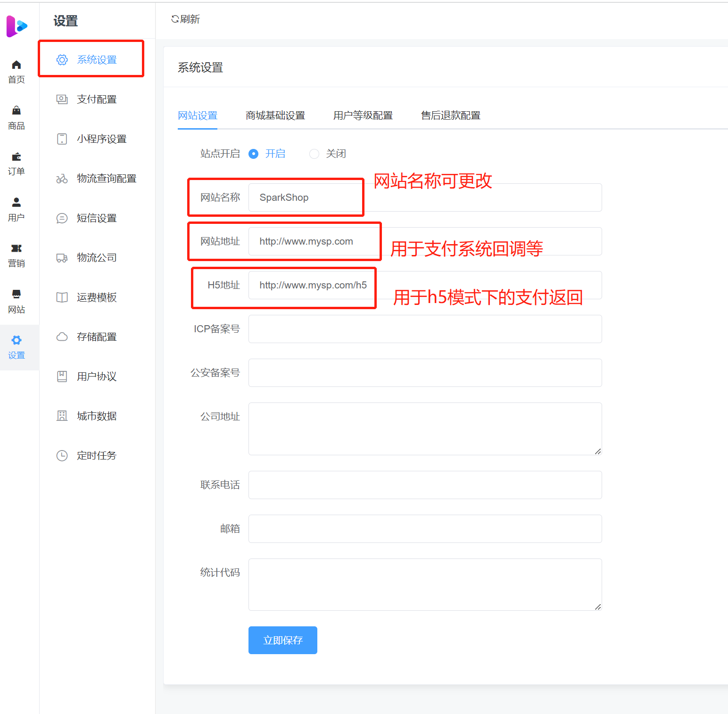Select the 开启 radio button
Viewport: 728px width, 714px height.
pyautogui.click(x=253, y=154)
